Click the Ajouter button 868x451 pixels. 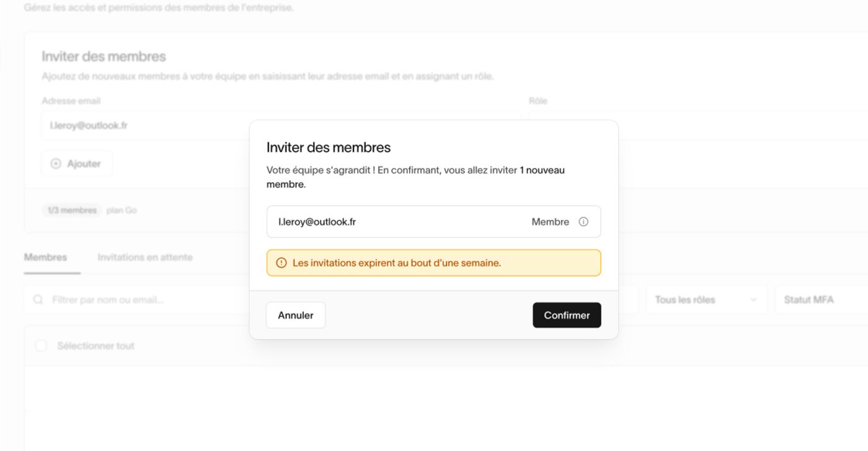tap(77, 164)
